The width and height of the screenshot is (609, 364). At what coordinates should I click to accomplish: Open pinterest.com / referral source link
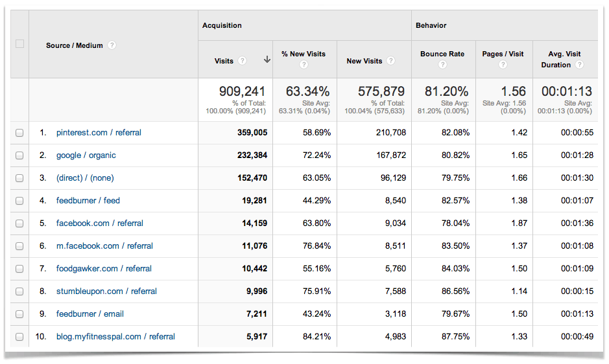click(x=99, y=133)
